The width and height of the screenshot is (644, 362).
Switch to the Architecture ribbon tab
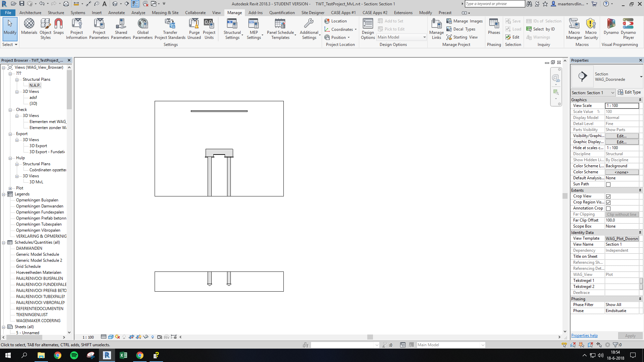(x=30, y=12)
